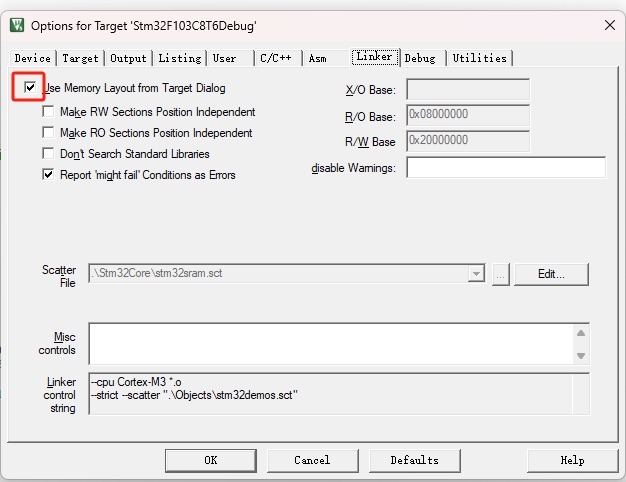Confirm settings with the OK button
Viewport: 626px width, 482px height.
click(211, 460)
